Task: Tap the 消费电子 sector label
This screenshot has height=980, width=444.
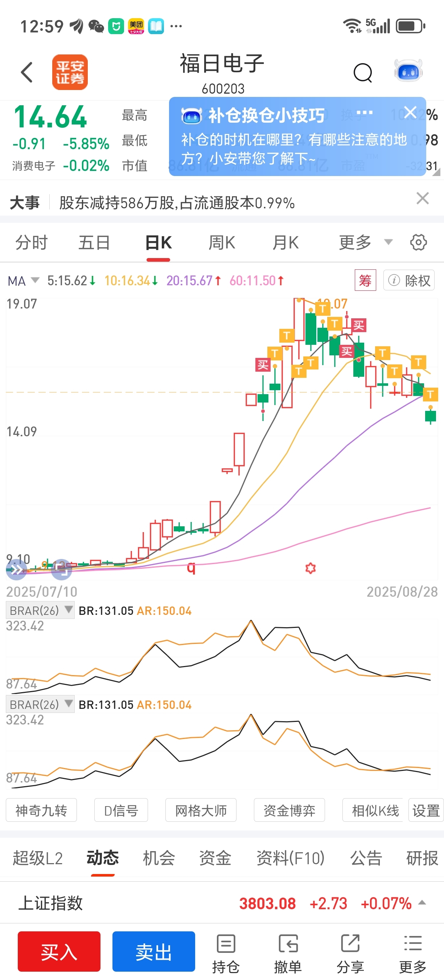Action: pos(34,166)
